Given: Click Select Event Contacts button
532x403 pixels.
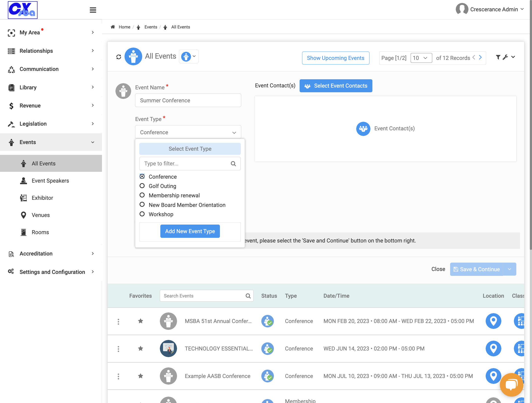Looking at the screenshot, I should click(336, 86).
